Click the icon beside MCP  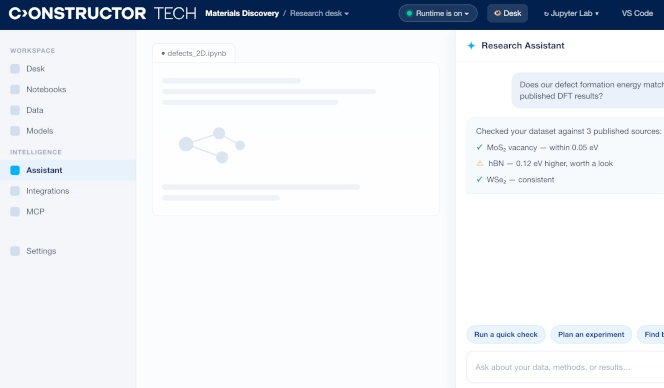pos(15,212)
